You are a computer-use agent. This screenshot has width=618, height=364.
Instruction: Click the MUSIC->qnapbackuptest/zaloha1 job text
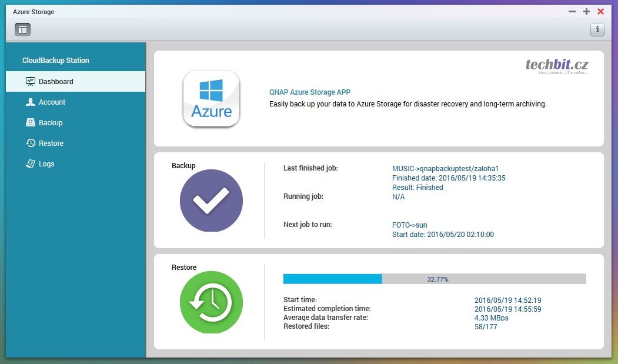(445, 169)
